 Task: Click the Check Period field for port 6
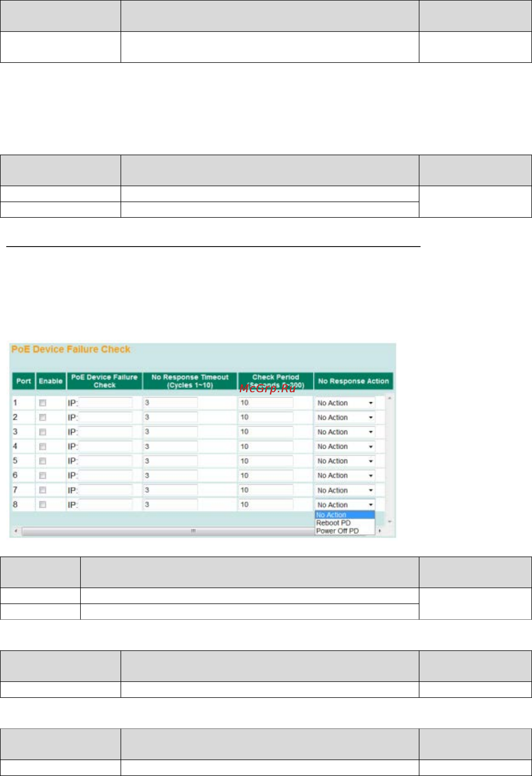pyautogui.click(x=266, y=476)
